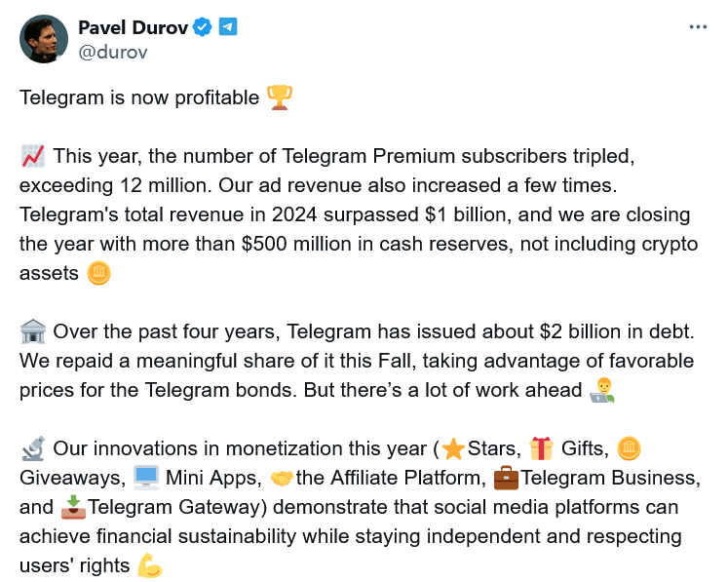This screenshot has width=728, height=582.
Task: Click the Pavel Durov display name
Action: [133, 27]
